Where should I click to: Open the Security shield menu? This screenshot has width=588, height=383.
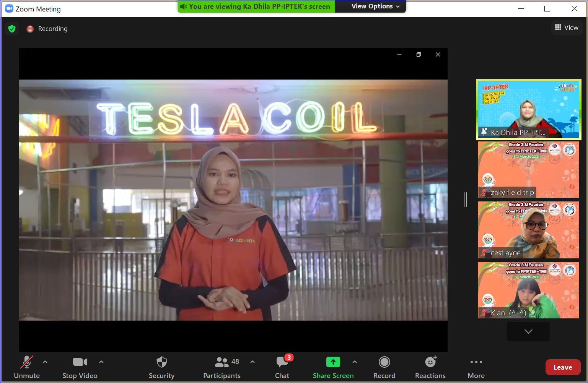coord(161,367)
